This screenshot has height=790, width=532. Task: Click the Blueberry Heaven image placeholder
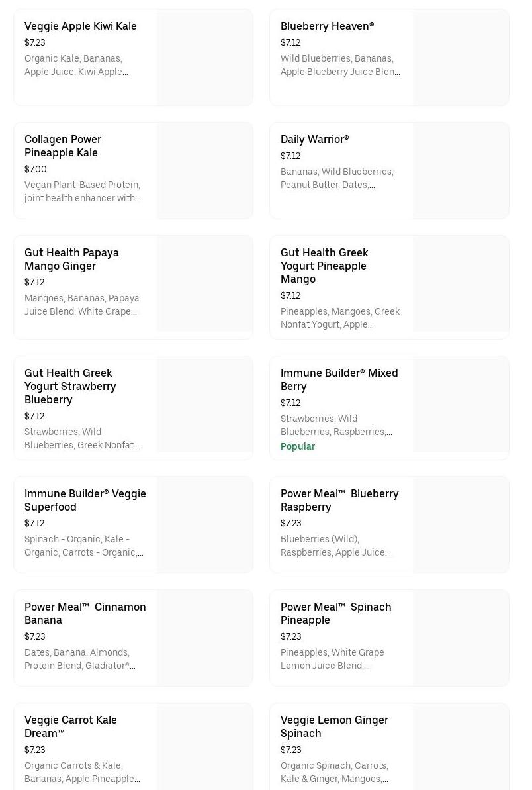coord(461,58)
